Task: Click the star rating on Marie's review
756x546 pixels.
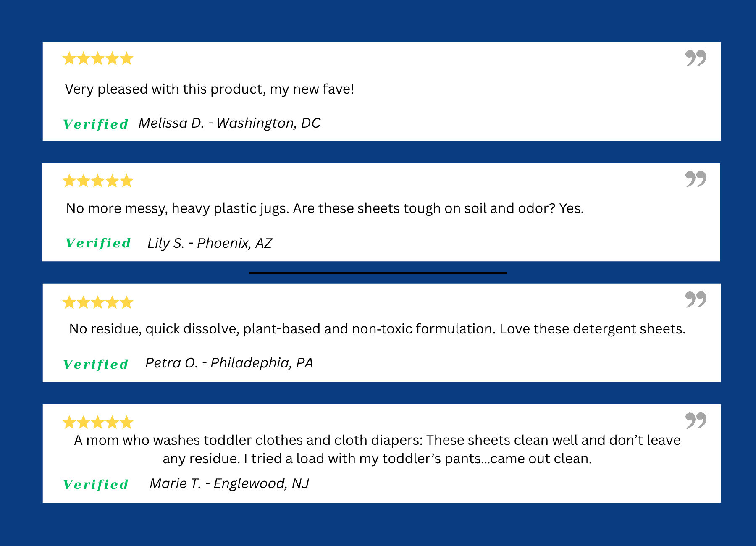Action: 98,422
